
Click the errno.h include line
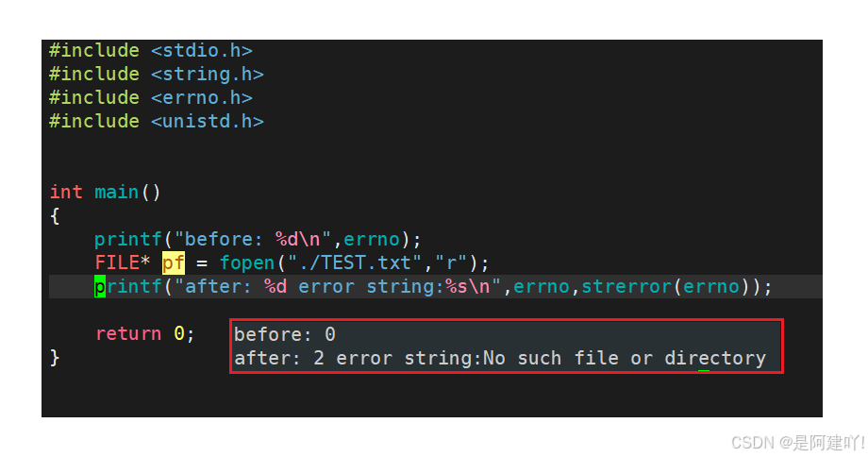point(150,97)
